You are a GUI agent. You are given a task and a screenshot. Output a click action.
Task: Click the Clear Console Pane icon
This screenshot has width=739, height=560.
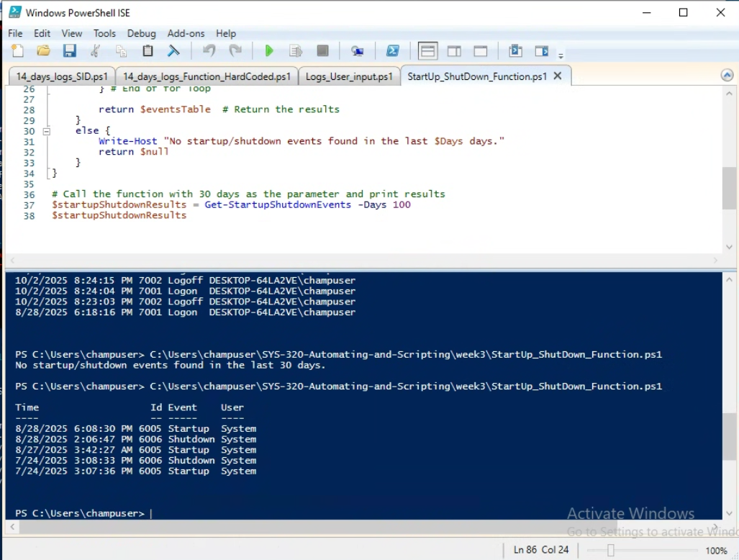click(173, 51)
